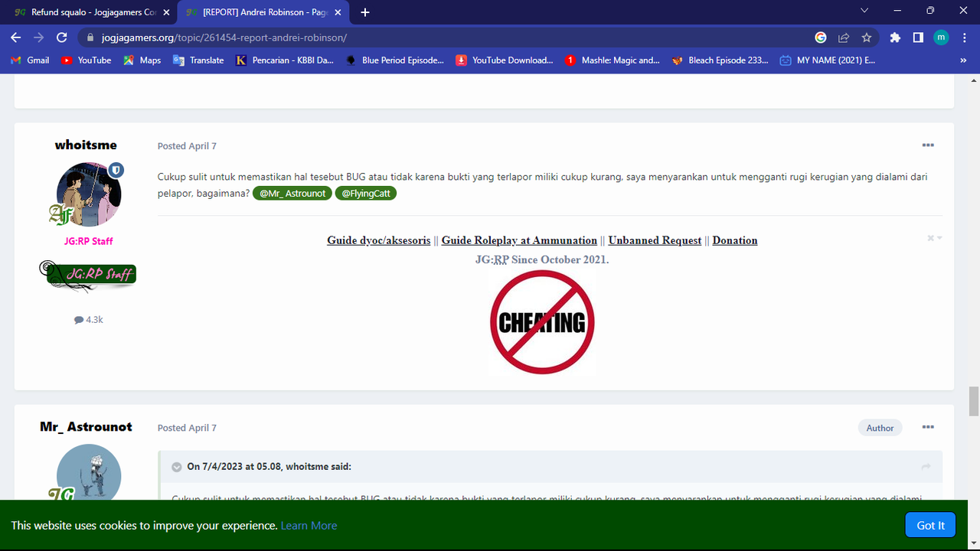Open the Bleach Episode 233 bookmark

point(720,60)
